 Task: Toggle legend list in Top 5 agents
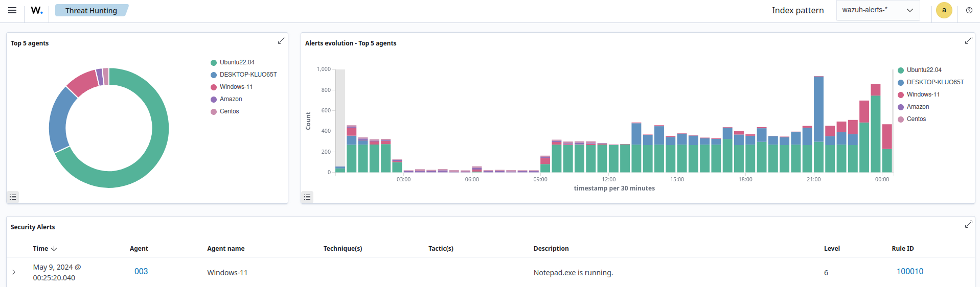pyautogui.click(x=13, y=197)
